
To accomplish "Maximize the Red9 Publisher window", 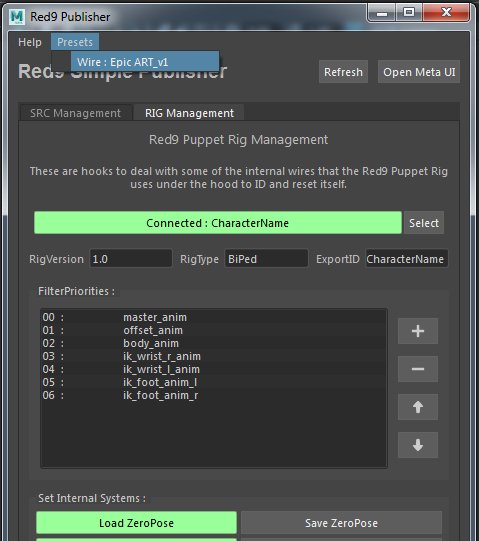I will pyautogui.click(x=409, y=13).
